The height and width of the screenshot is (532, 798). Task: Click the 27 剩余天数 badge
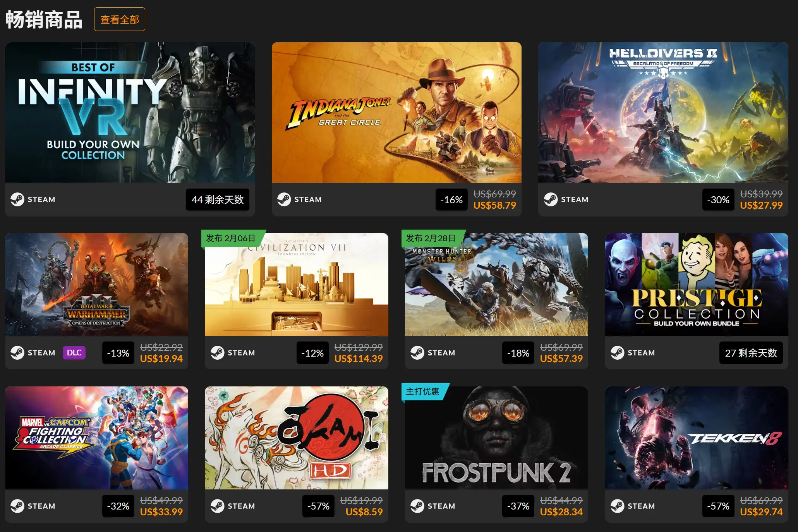coord(751,353)
